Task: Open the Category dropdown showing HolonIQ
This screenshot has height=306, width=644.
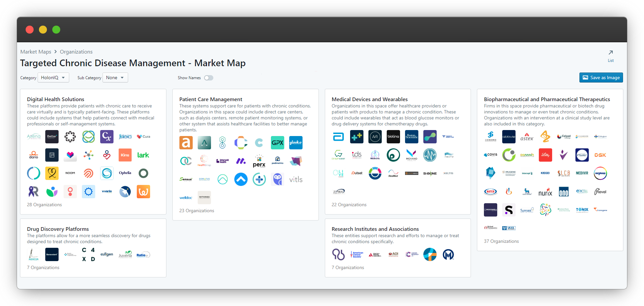Action: tap(53, 77)
